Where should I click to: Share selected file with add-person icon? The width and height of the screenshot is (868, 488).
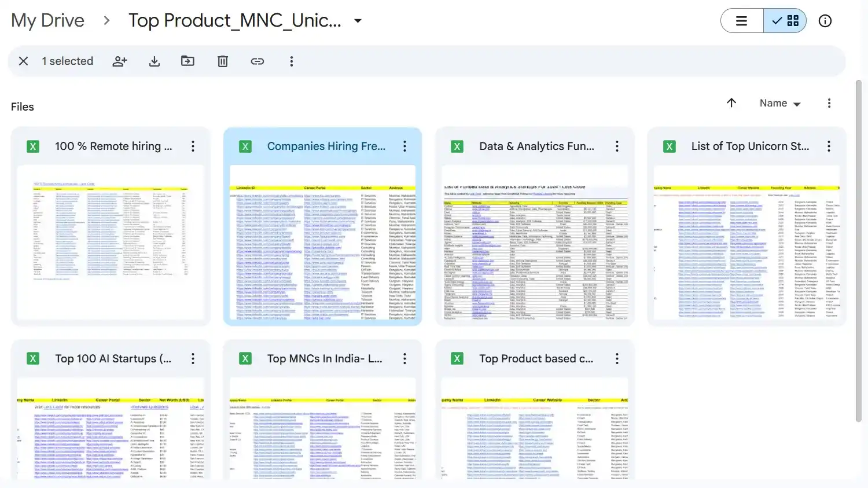coord(120,61)
